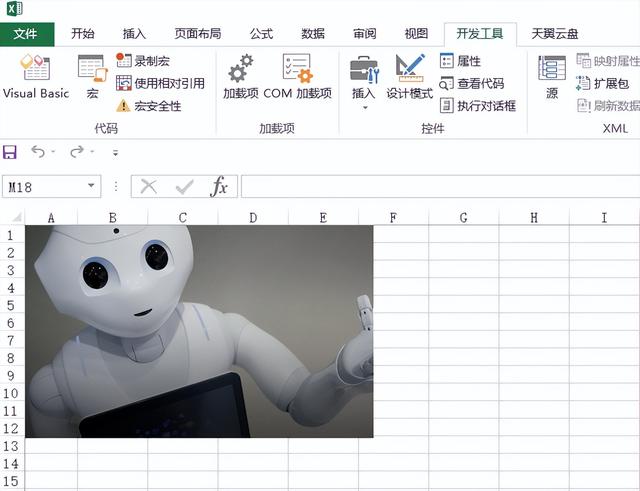Screen dimensions: 640x491
Task: Open the COM 加载项 dialog
Action: click(297, 76)
